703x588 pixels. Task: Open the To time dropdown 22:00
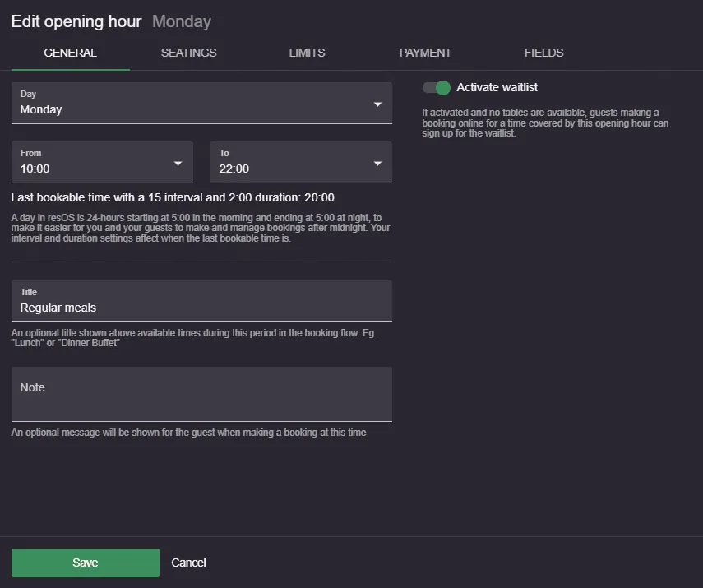301,162
